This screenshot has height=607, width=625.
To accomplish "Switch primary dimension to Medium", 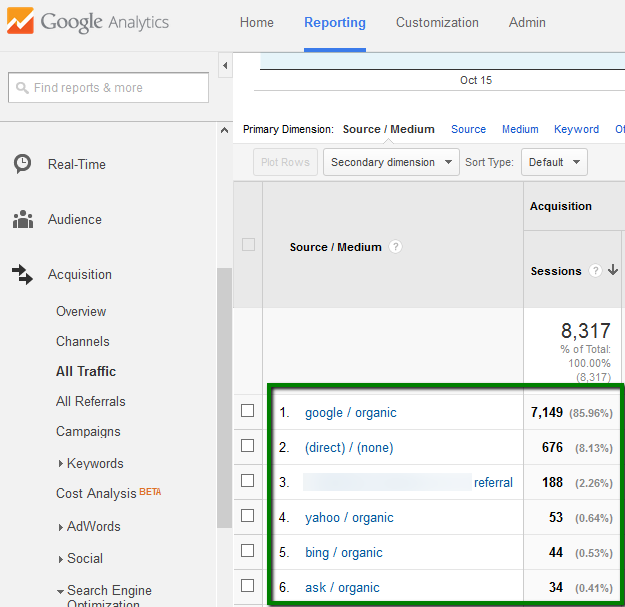I will [x=520, y=129].
